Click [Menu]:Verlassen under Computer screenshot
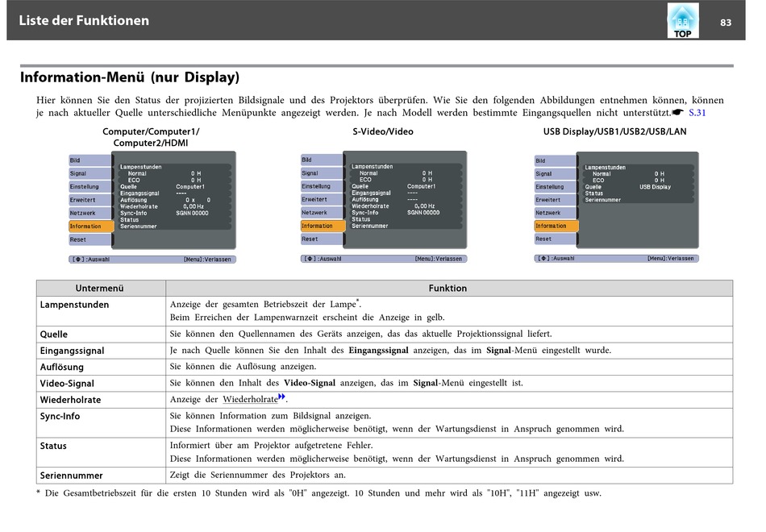Screen dimensions: 766x532 (x=207, y=260)
